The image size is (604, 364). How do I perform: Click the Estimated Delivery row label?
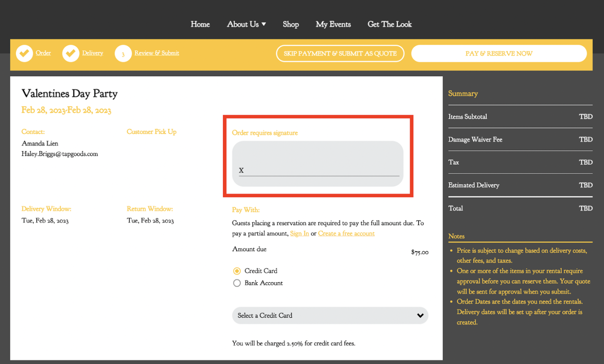(x=474, y=185)
